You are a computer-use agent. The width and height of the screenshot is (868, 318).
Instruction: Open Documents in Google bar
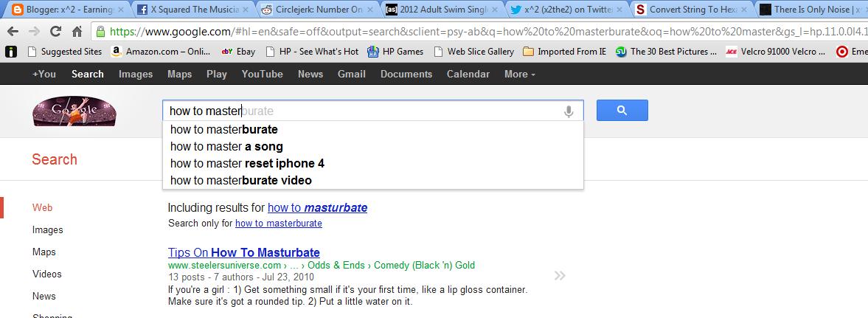pos(406,74)
